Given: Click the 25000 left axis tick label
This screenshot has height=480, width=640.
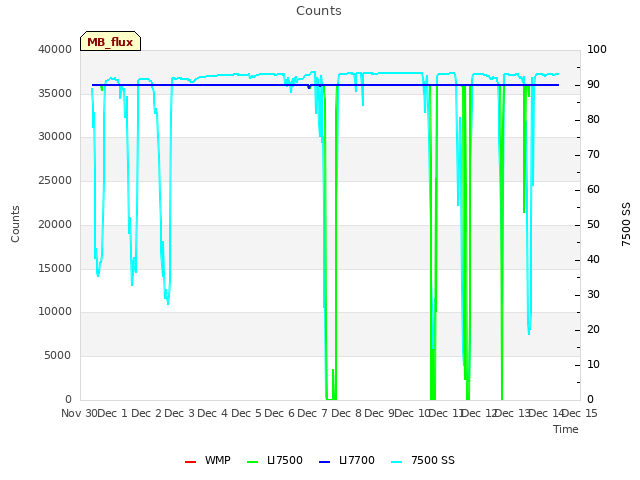Looking at the screenshot, I should 55,180.
